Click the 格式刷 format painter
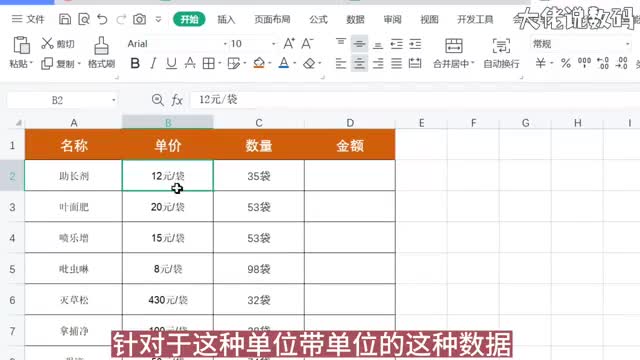The height and width of the screenshot is (360, 640). click(x=101, y=52)
